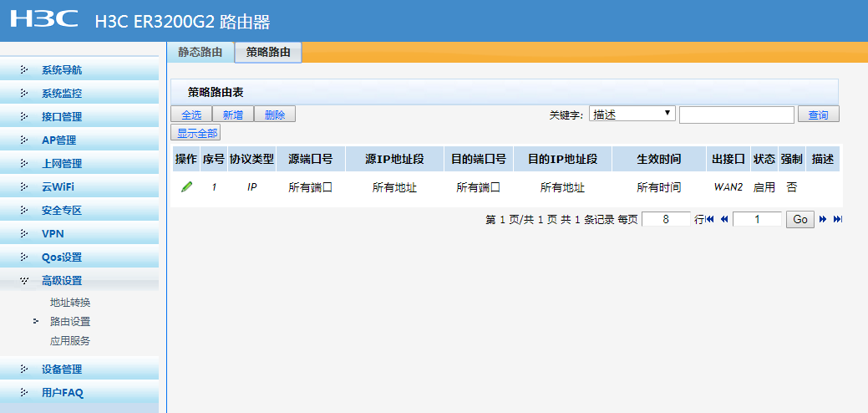Click the 查询 search button
Screen dimensions: 868x413
pos(818,115)
